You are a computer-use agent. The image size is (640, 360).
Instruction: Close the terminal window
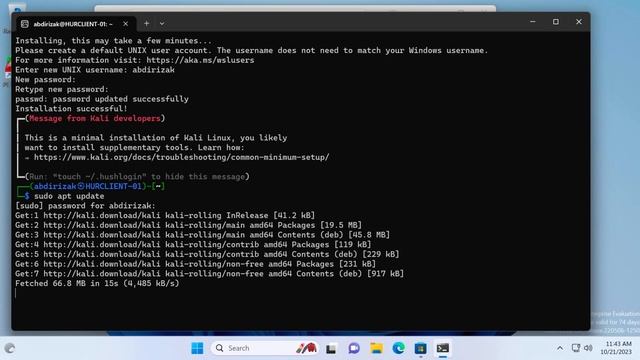[x=579, y=22]
